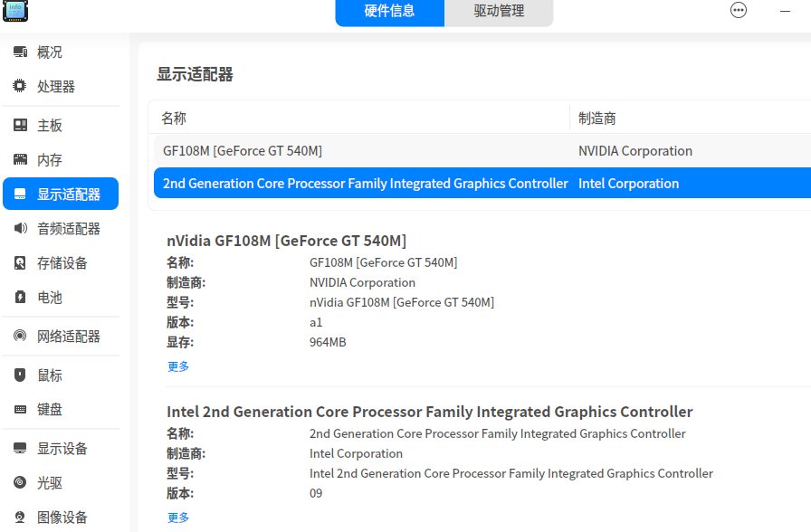
Task: Open the Mouse (鼠标) sidebar icon
Action: 20,375
